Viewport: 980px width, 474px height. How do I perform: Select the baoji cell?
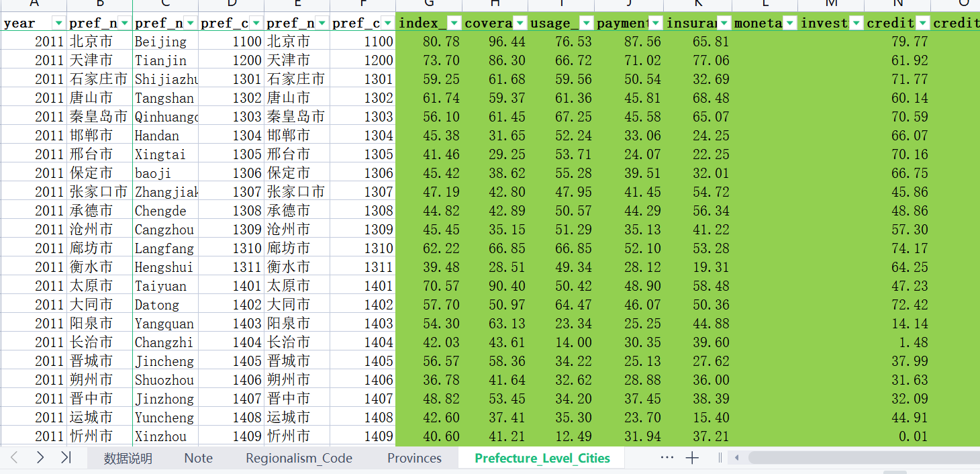click(x=165, y=173)
